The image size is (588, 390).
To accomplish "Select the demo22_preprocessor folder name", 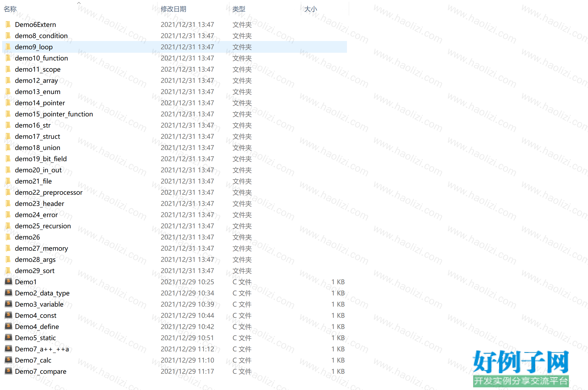I will [49, 192].
